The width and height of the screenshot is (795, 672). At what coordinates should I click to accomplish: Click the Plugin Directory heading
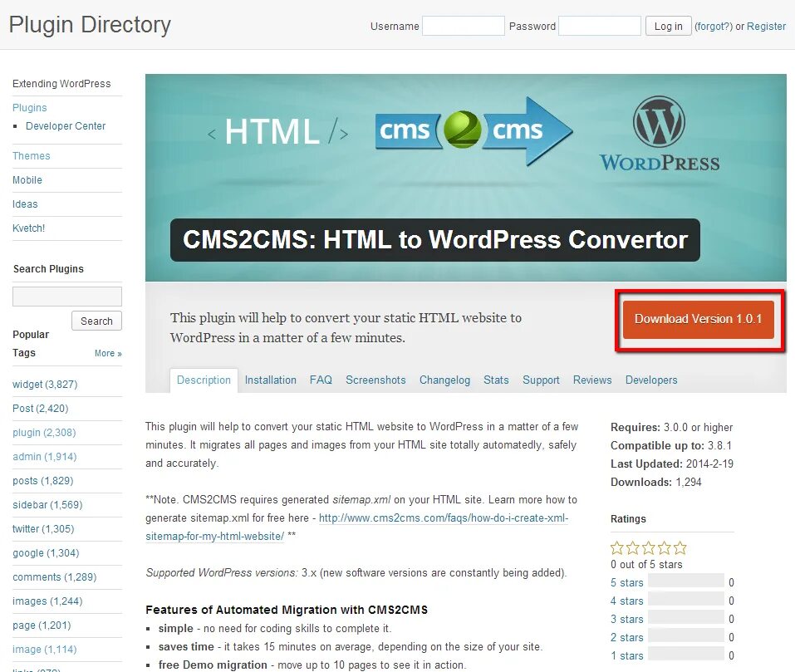(x=91, y=25)
